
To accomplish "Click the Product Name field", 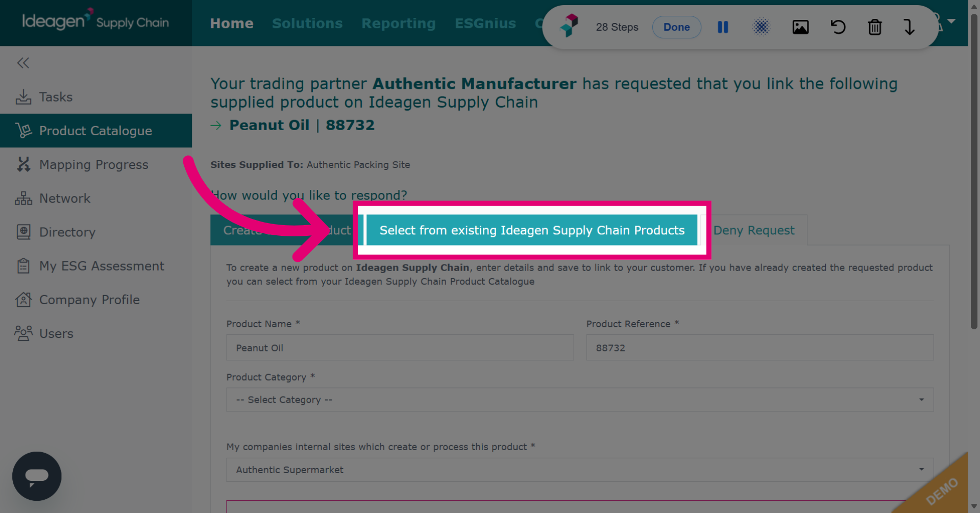I will 400,348.
